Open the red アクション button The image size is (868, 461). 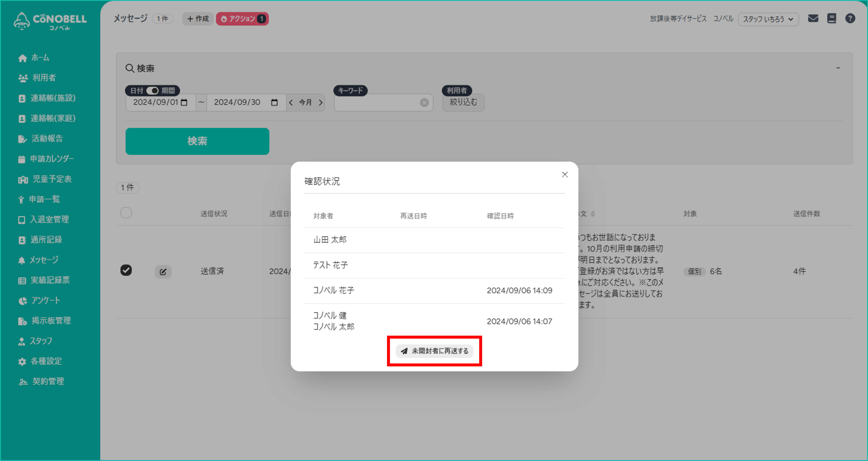(242, 18)
